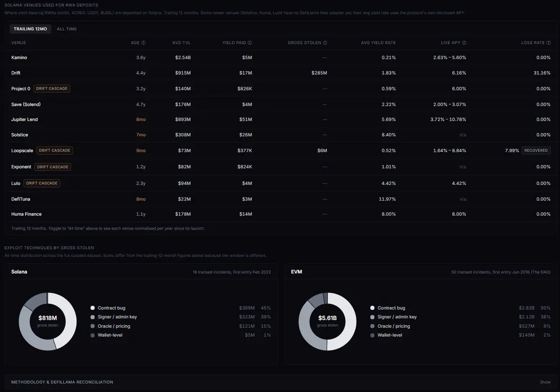The height and width of the screenshot is (392, 560).
Task: Click the DefiTuna venue name
Action: pos(21,199)
